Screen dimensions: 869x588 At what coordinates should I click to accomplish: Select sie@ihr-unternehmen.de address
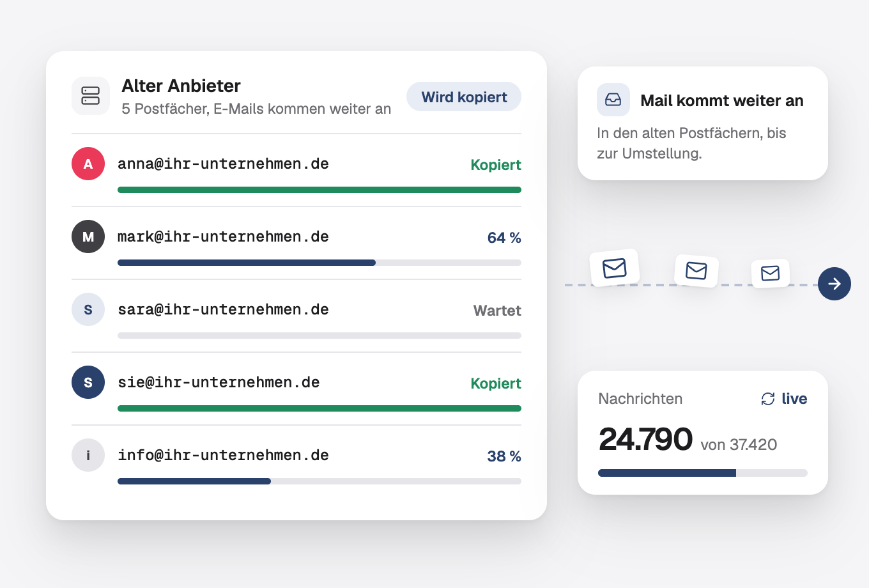pyautogui.click(x=219, y=382)
